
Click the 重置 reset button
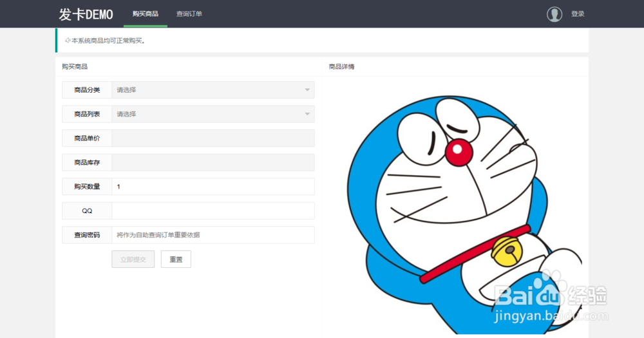tap(176, 259)
